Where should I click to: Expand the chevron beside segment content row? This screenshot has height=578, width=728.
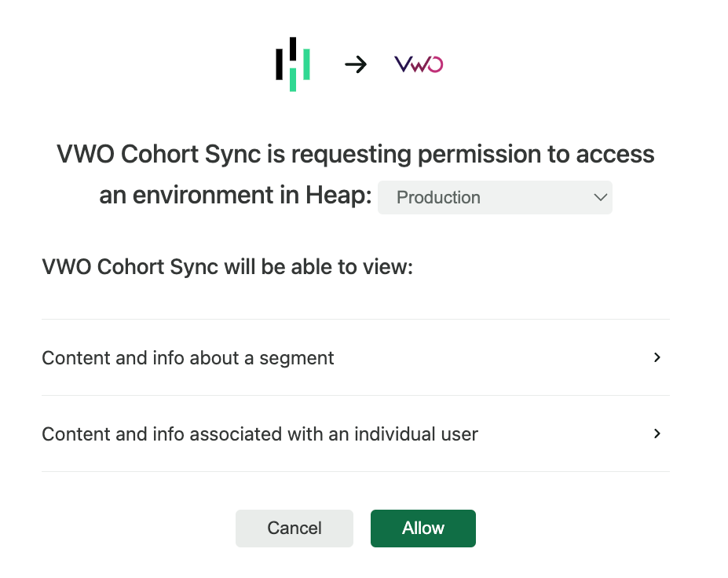coord(657,357)
